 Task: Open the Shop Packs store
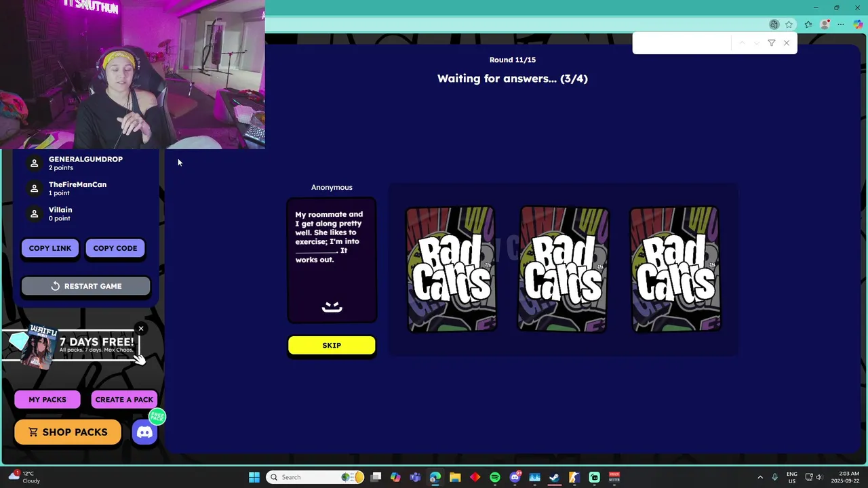68,432
